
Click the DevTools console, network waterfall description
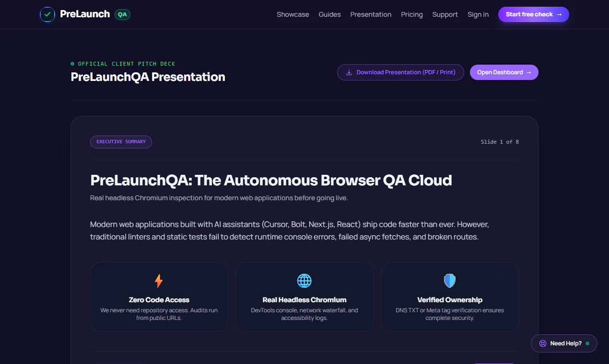304,314
